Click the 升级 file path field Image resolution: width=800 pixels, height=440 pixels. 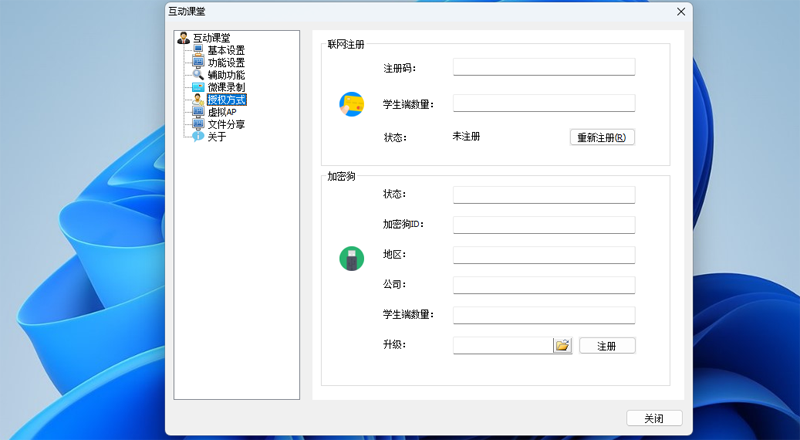pos(503,346)
